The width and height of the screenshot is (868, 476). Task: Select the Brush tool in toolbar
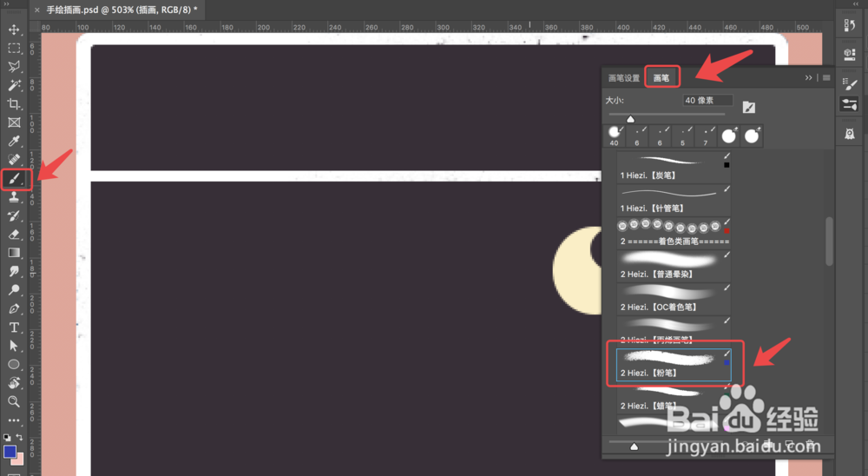click(x=14, y=178)
